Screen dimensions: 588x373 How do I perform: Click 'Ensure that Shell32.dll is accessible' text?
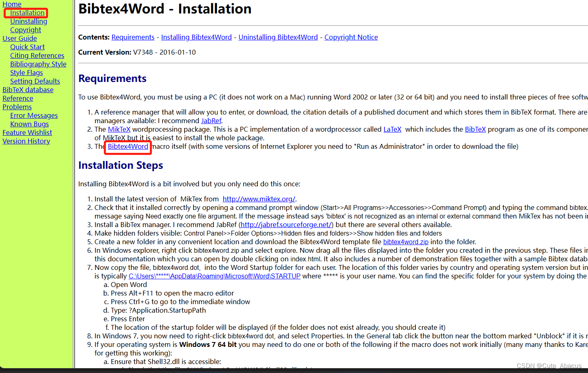point(166,362)
